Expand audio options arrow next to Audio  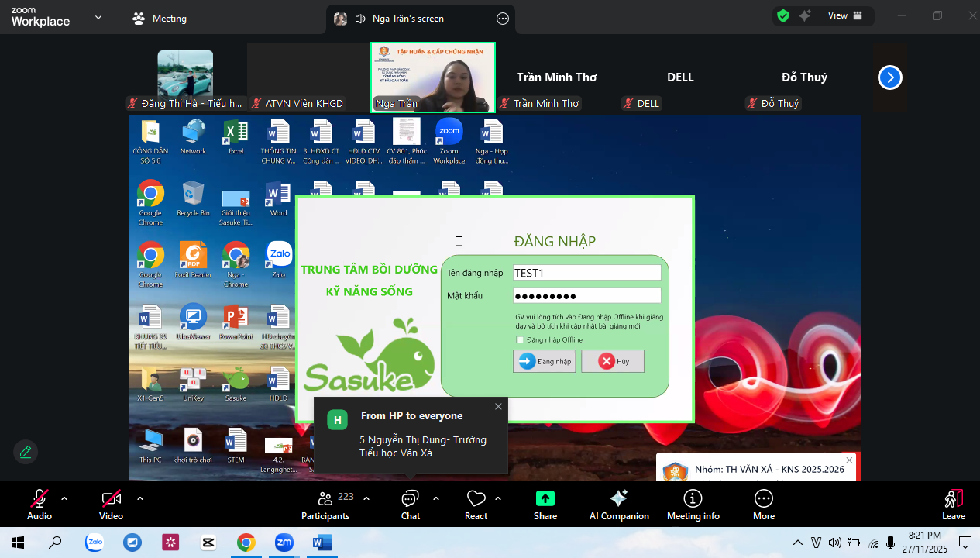pos(64,498)
